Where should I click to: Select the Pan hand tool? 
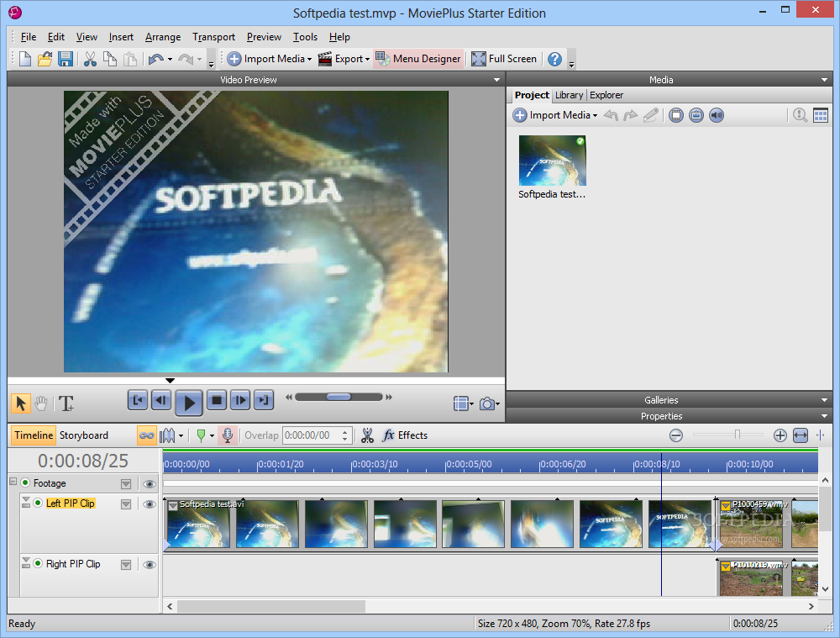click(41, 403)
